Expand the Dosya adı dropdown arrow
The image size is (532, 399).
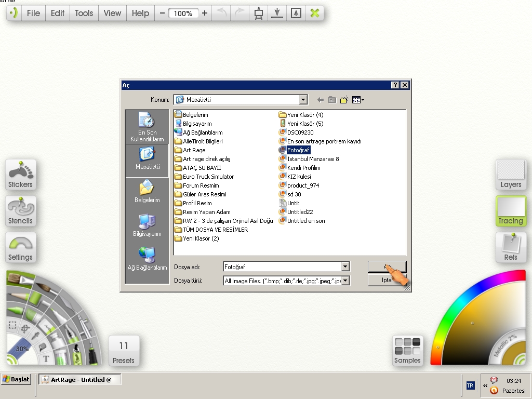pyautogui.click(x=345, y=267)
